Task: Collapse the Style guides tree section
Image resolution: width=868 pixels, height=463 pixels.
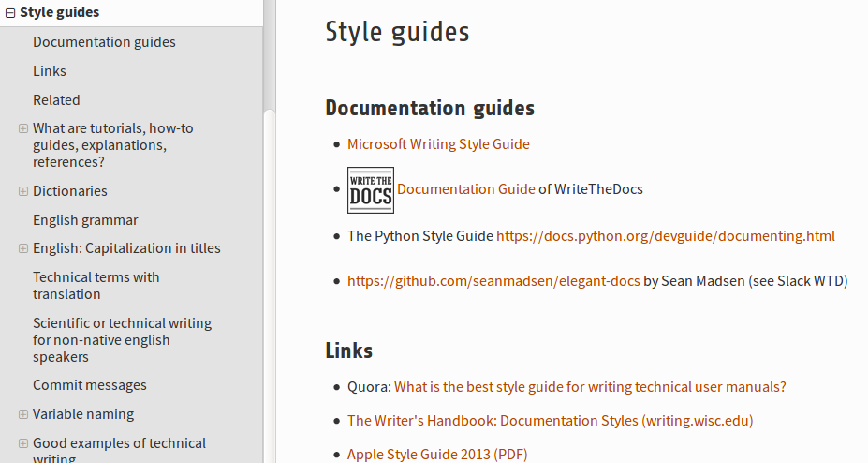Action: (10, 13)
